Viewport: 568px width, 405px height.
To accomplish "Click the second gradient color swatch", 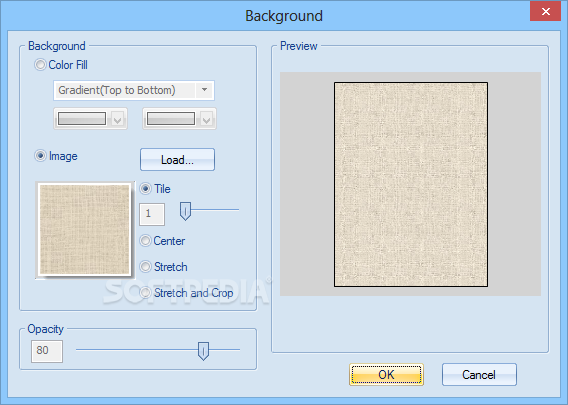I will click(171, 119).
